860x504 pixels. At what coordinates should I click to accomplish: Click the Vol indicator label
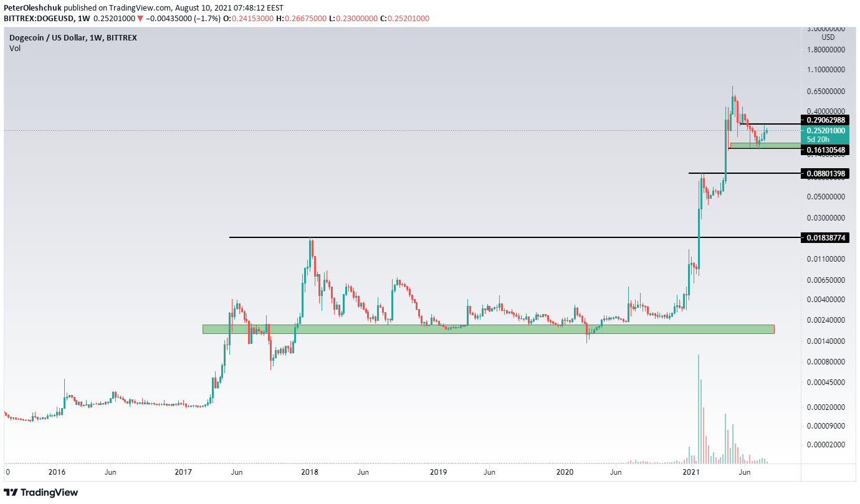(15, 49)
